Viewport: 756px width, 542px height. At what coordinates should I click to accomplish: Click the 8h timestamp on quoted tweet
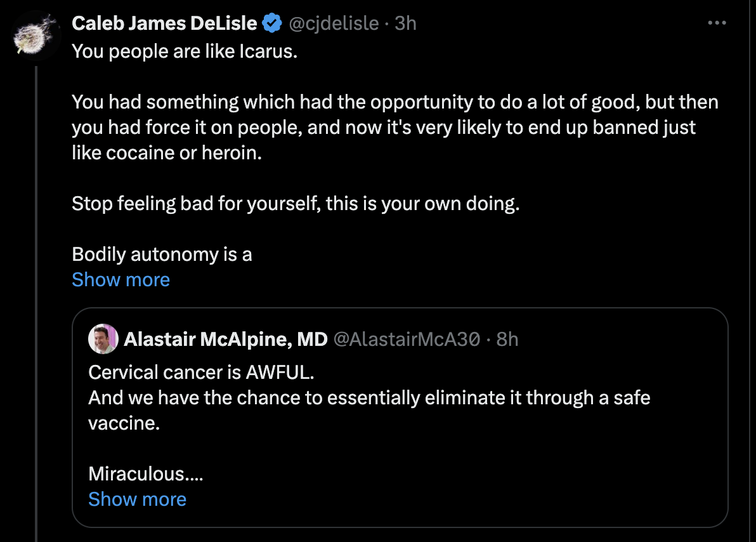coord(507,340)
